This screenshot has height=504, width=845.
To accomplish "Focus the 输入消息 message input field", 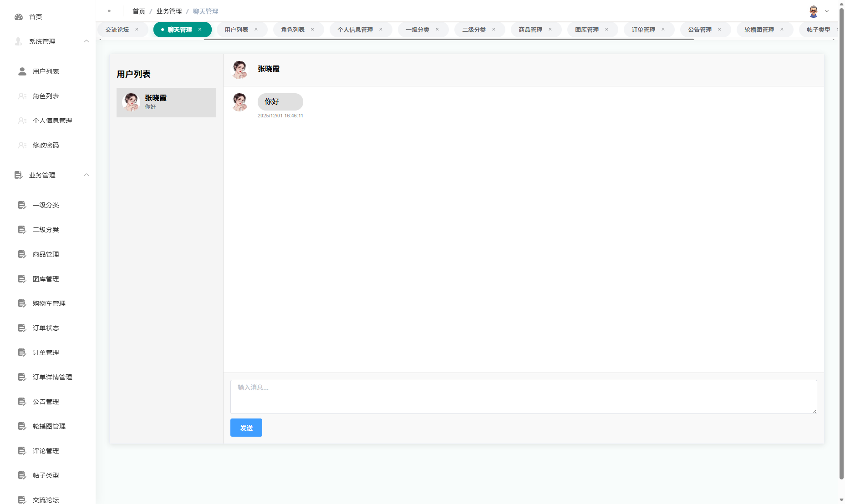I will point(524,397).
